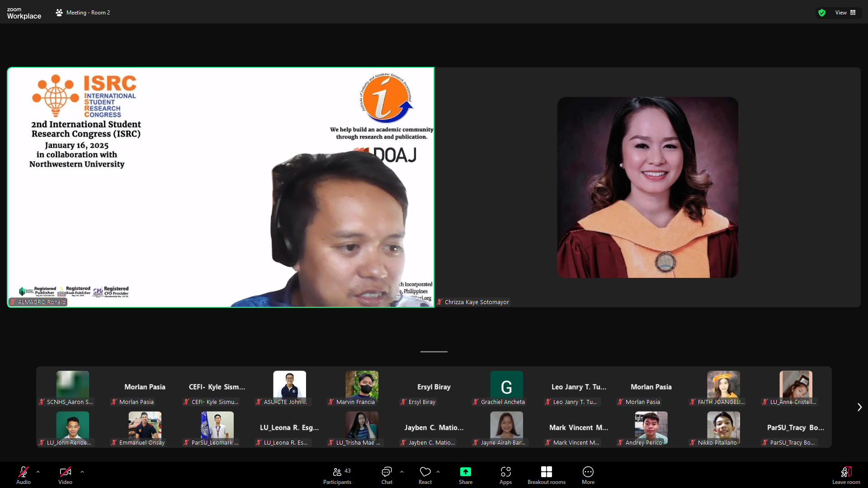Click the green Share screen button
Image resolution: width=868 pixels, height=488 pixels.
coord(465,475)
